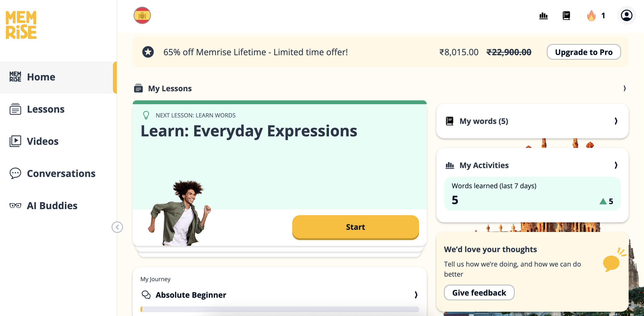Click the Upgrade to Pro button
The image size is (644, 316).
coord(583,52)
